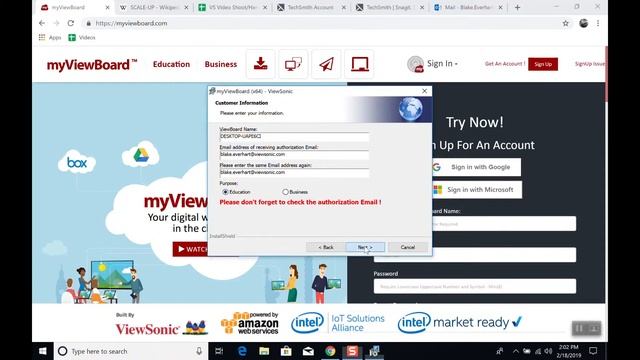Screen dimensions: 640x360
Task: Click the whiteboard display icon in header
Action: click(x=359, y=64)
